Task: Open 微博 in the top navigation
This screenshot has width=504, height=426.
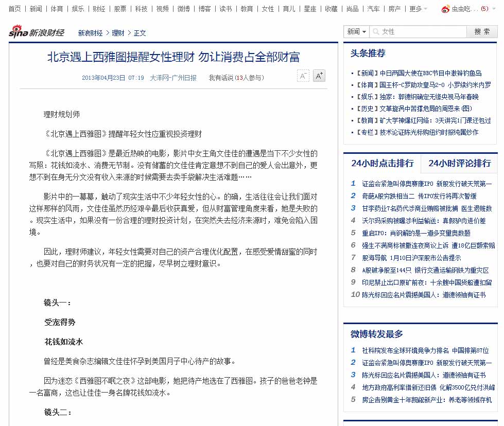Action: pyautogui.click(x=184, y=9)
